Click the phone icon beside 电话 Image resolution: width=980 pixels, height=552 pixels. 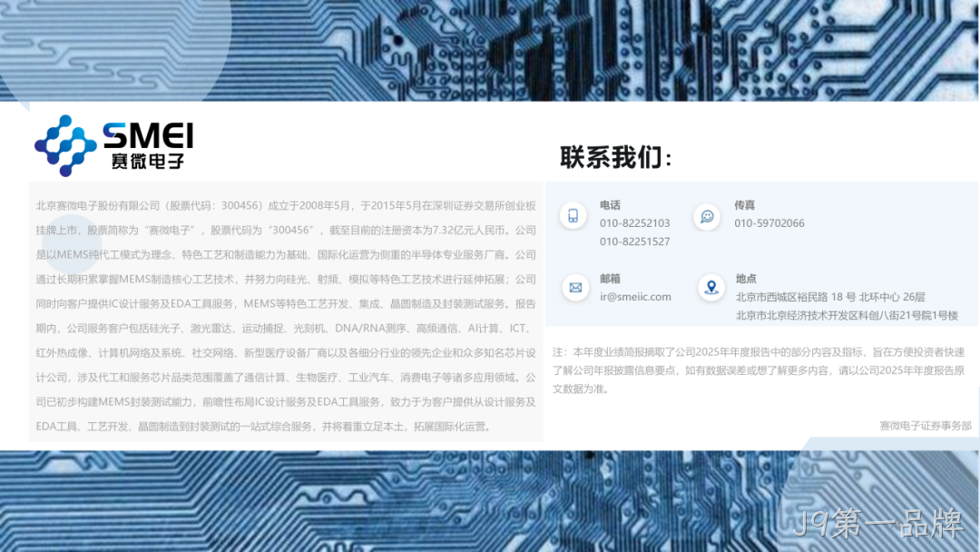pos(573,216)
